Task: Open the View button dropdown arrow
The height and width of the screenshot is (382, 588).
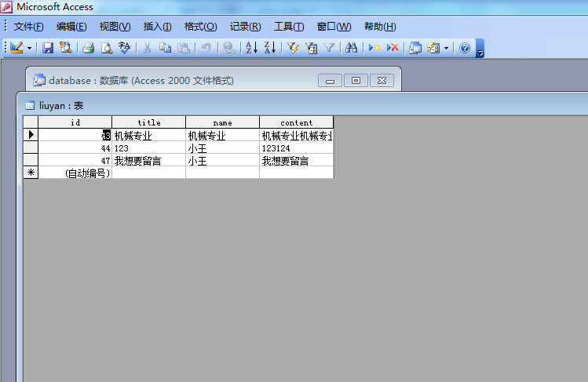Action: click(29, 48)
